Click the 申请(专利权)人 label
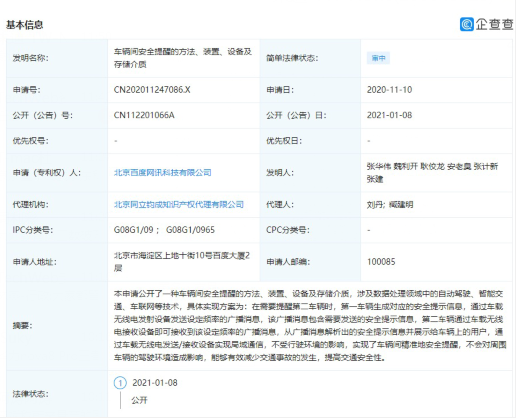The width and height of the screenshot is (516, 418). tap(46, 173)
